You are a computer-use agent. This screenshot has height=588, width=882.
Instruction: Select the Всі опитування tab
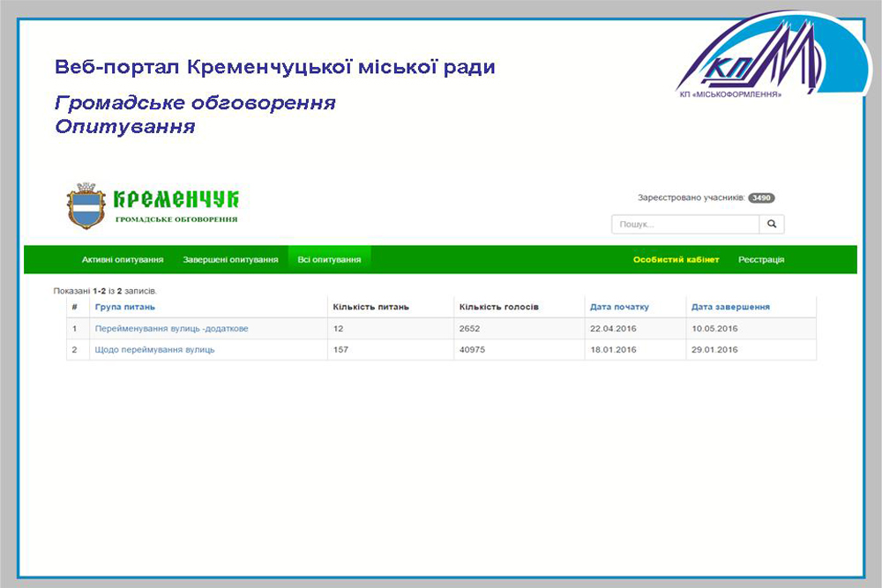click(329, 260)
